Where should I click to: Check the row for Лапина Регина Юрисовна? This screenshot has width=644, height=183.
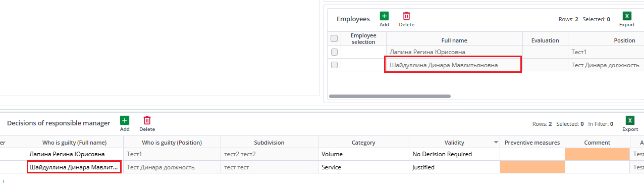click(x=334, y=52)
